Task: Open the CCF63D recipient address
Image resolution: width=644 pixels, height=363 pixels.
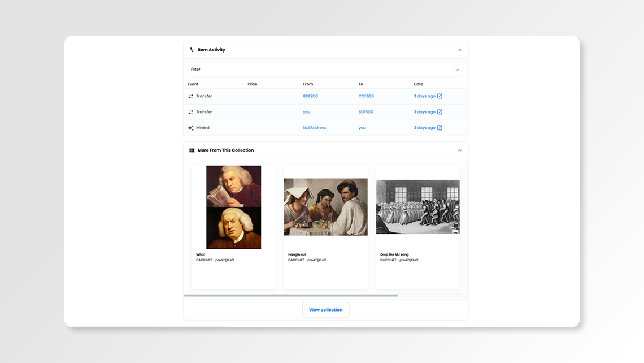Action: tap(367, 96)
